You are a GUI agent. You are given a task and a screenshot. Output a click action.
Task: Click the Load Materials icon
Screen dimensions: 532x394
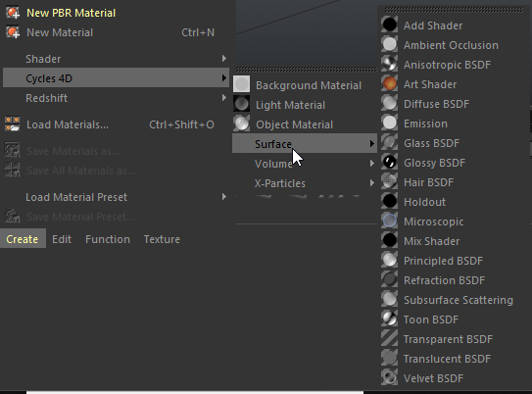(x=13, y=124)
